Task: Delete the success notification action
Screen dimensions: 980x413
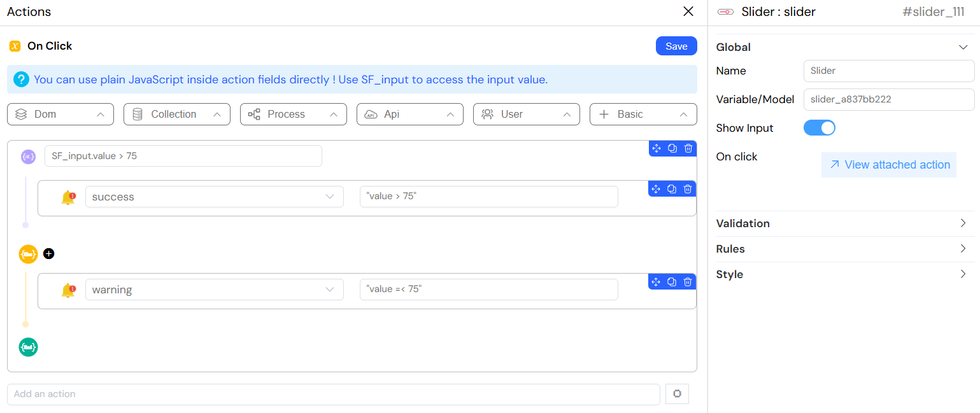Action: 688,189
